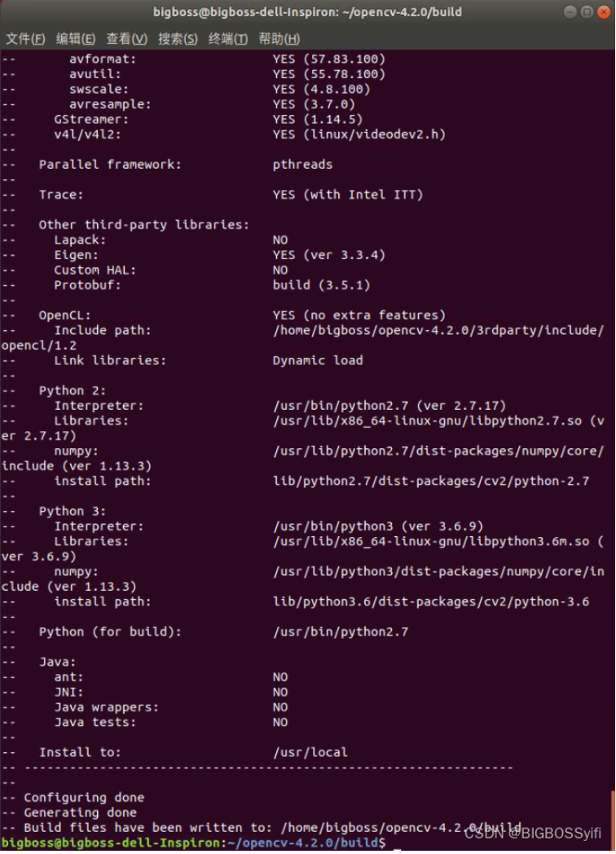Click the terminal title bar text
The height and width of the screenshot is (854, 616).
pyautogui.click(x=308, y=12)
